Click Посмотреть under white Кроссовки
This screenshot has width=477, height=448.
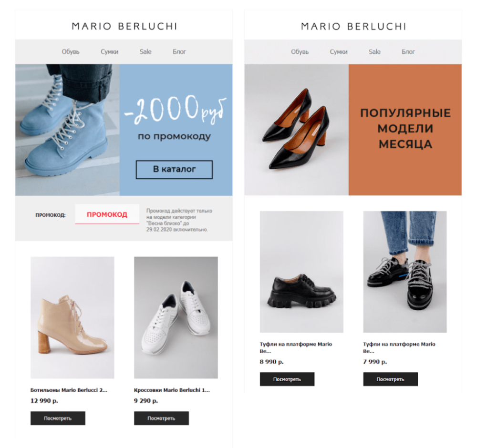161,418
